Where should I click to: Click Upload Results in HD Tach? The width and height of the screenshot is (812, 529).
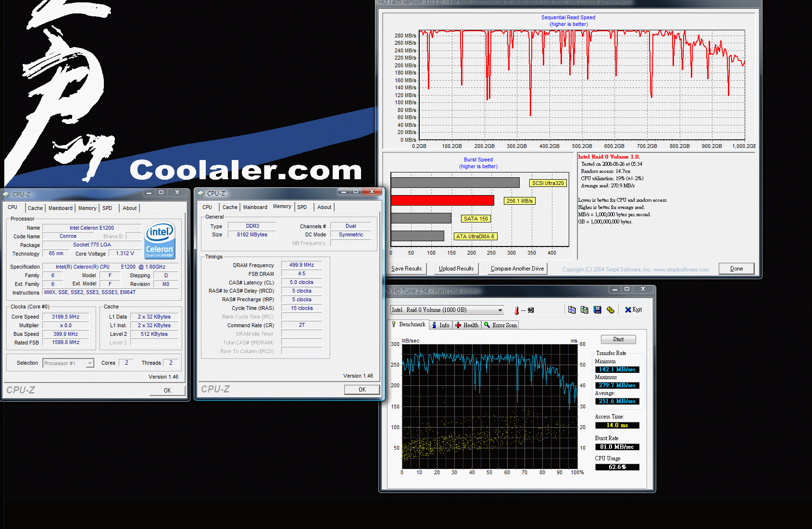pos(456,269)
